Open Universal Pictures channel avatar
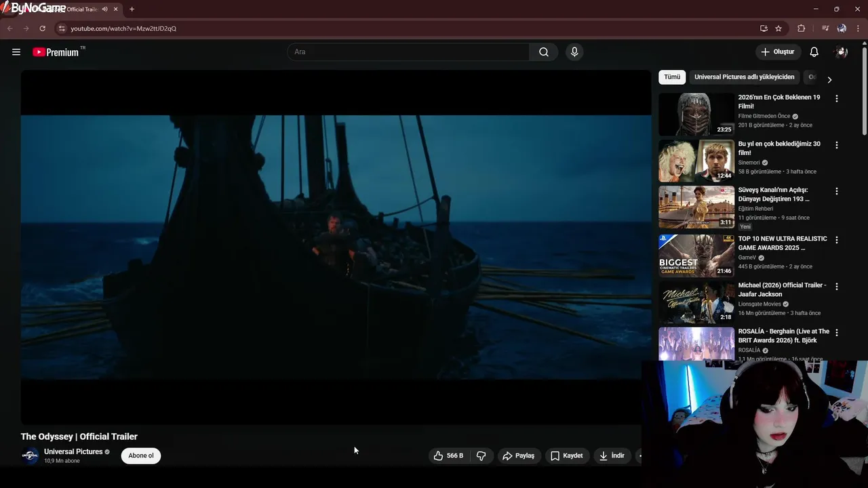 [x=30, y=455]
